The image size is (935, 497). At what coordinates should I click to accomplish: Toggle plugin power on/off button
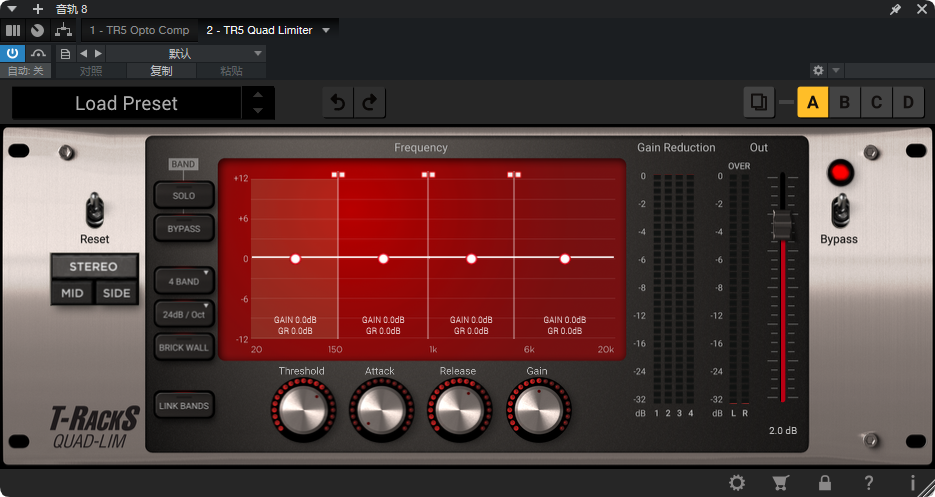tap(13, 54)
